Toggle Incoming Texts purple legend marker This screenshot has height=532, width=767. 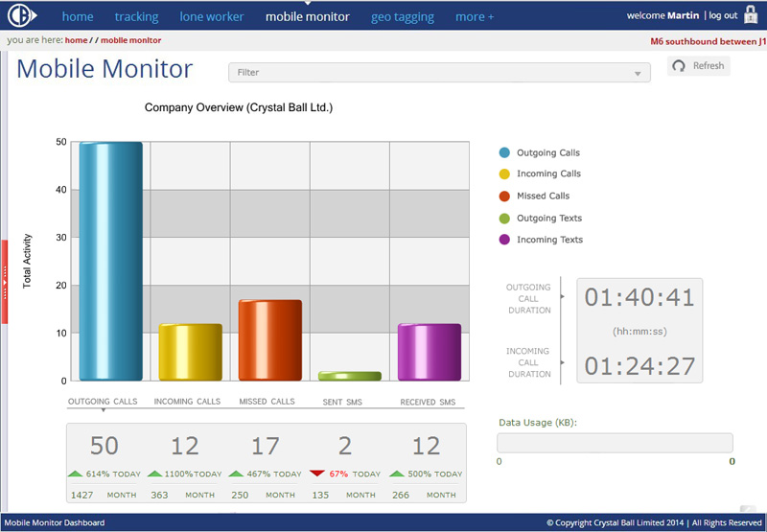point(504,240)
